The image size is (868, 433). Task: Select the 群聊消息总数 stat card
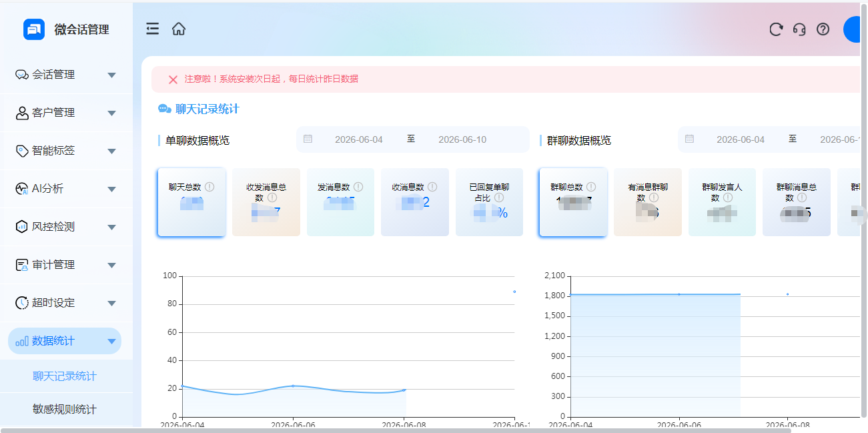tap(797, 202)
